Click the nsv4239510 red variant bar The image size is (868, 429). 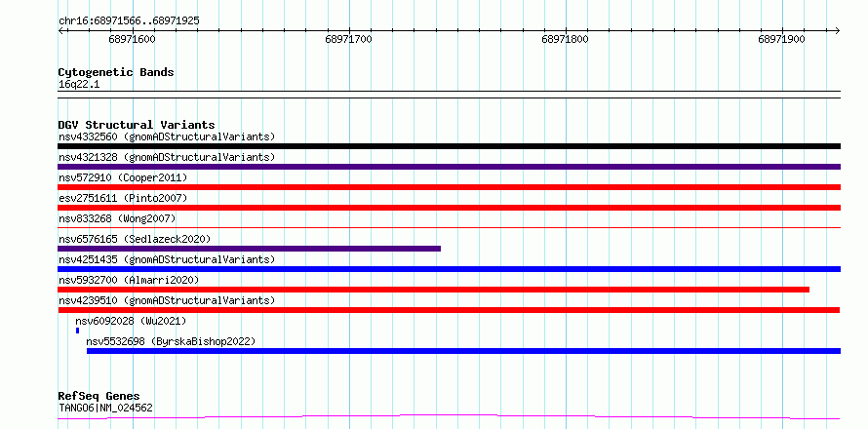pos(449,310)
